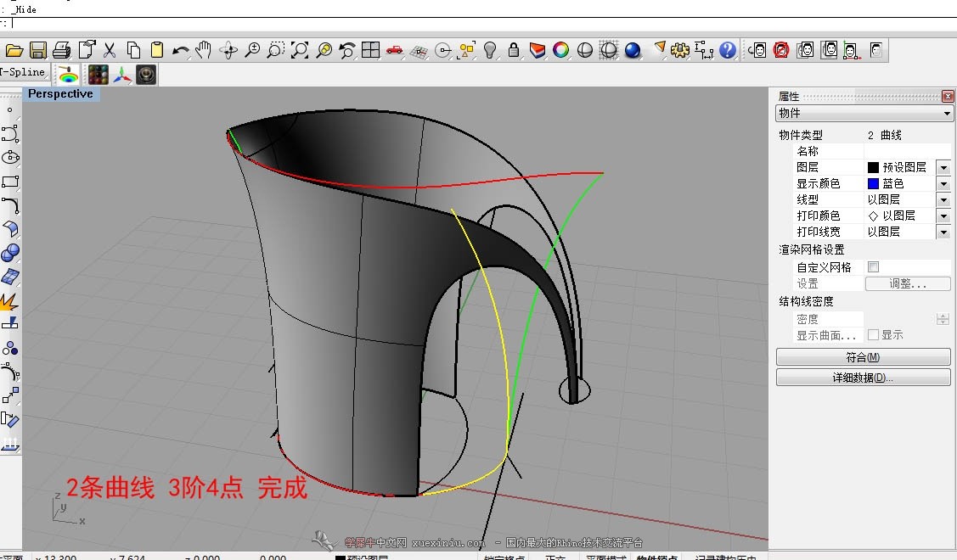
Task: Undo the last action with the curved arrow
Action: click(x=180, y=50)
